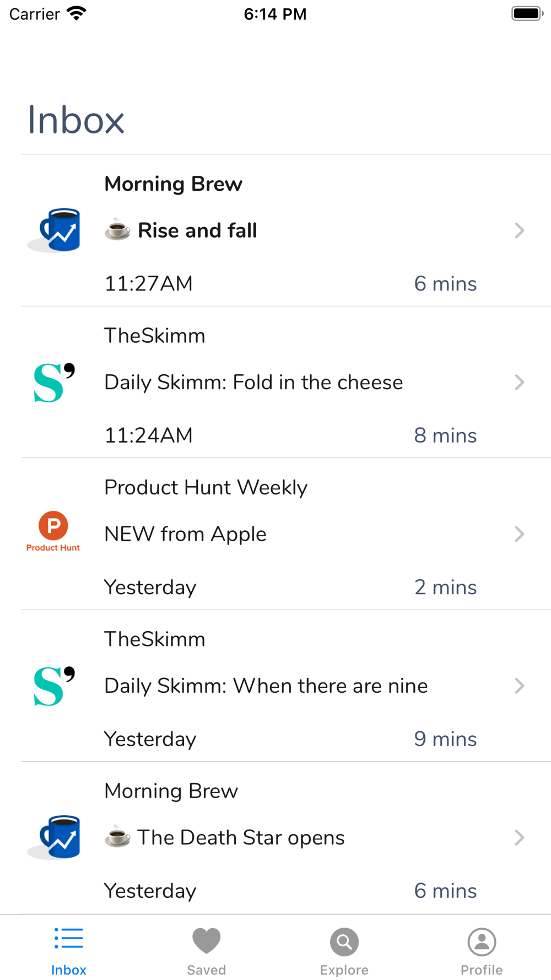551x980 pixels.
Task: Tap the Inbox list icon in tab bar
Action: [x=69, y=938]
